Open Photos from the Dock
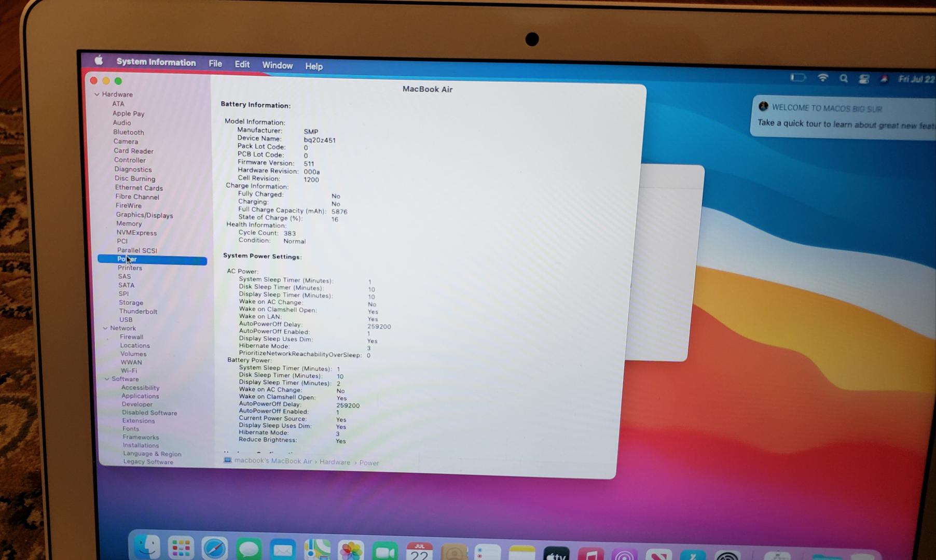Screen dimensions: 936x560 click(351, 551)
